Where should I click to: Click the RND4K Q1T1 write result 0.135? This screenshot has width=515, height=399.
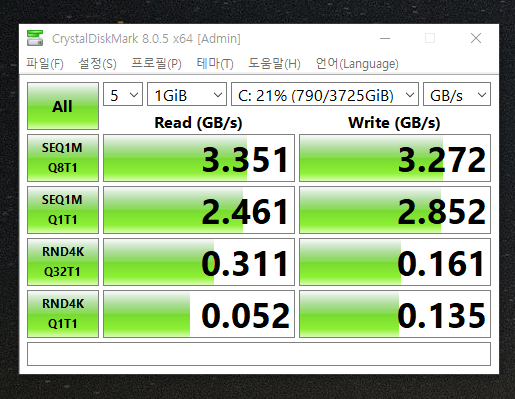tap(395, 314)
